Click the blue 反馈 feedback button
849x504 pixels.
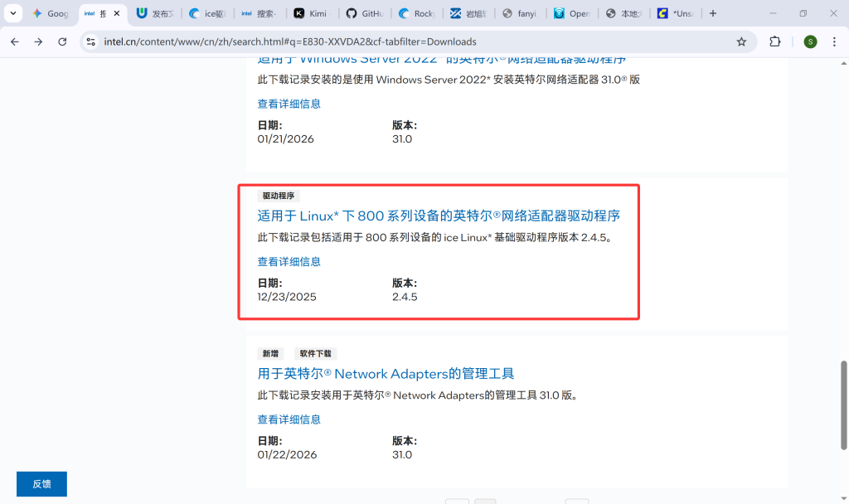pos(41,484)
